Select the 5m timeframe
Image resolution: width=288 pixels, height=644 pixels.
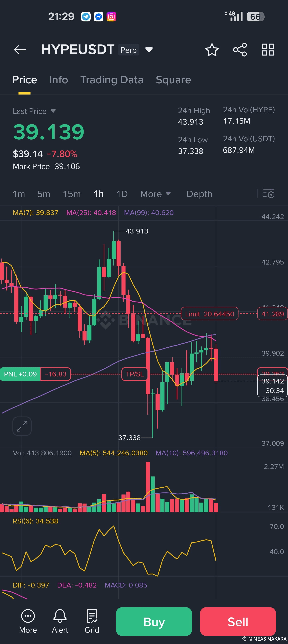pyautogui.click(x=43, y=194)
